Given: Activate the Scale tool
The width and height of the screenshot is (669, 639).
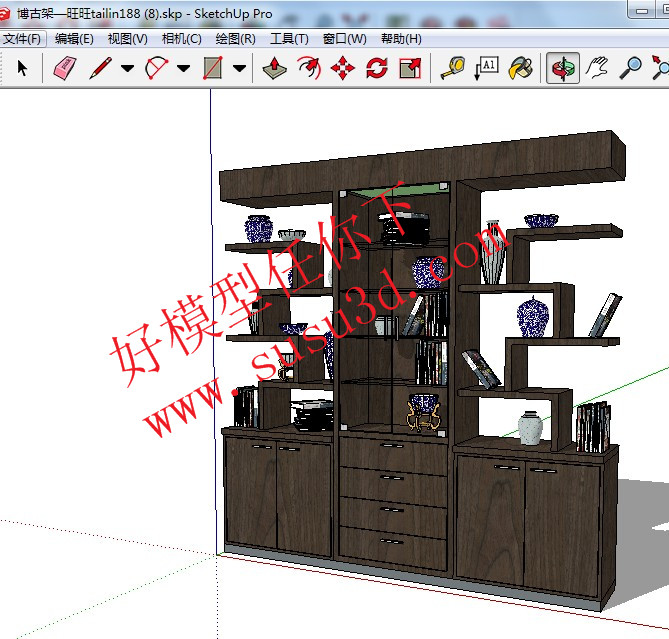Looking at the screenshot, I should click(410, 68).
